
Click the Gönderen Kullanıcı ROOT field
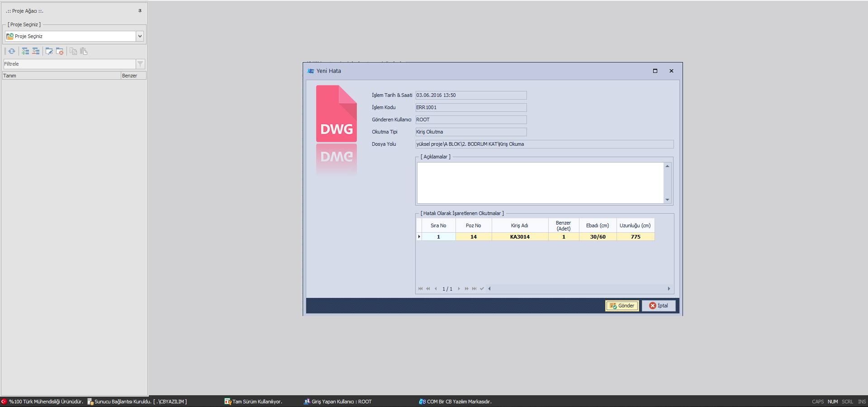pyautogui.click(x=471, y=120)
